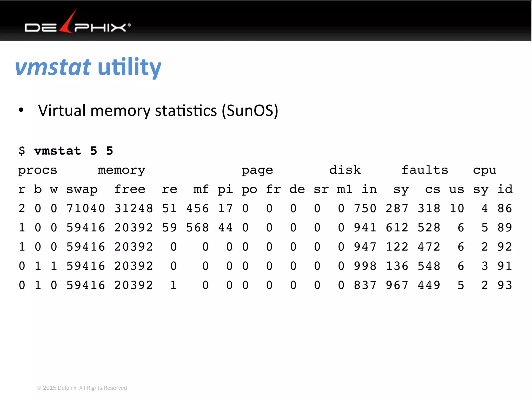
Task: Click the 'disk' header group label
Action: [x=345, y=170]
